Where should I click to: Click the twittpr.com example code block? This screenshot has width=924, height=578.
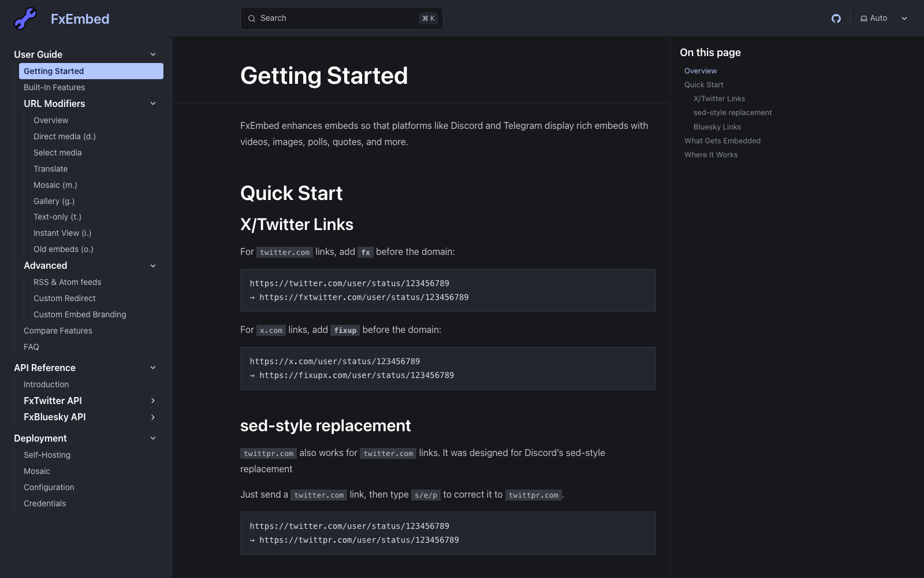[448, 533]
